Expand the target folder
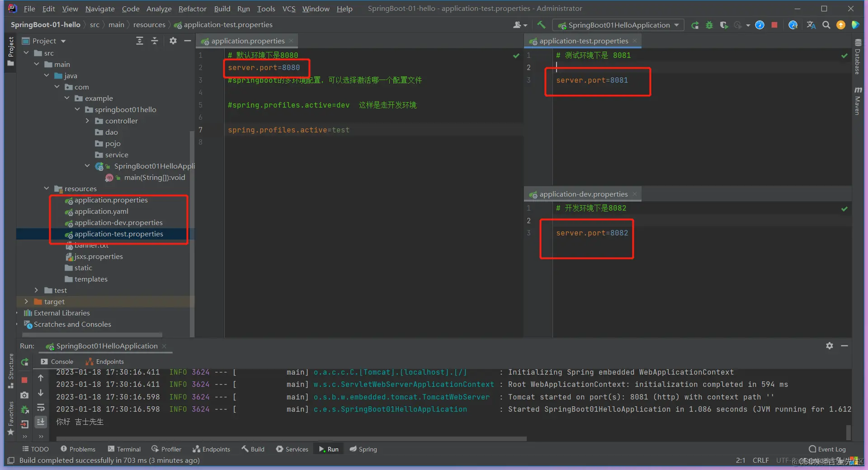 coord(26,301)
